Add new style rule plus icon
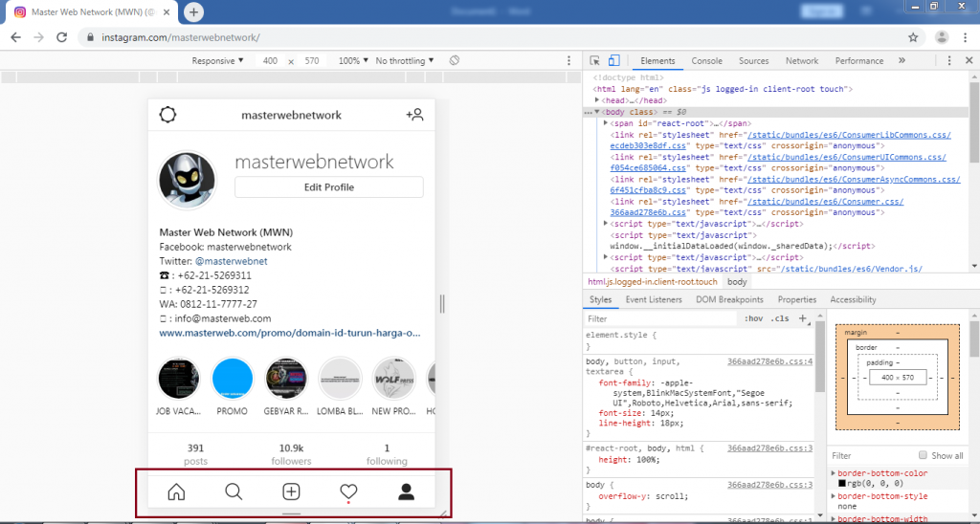The width and height of the screenshot is (980, 524). [x=803, y=318]
